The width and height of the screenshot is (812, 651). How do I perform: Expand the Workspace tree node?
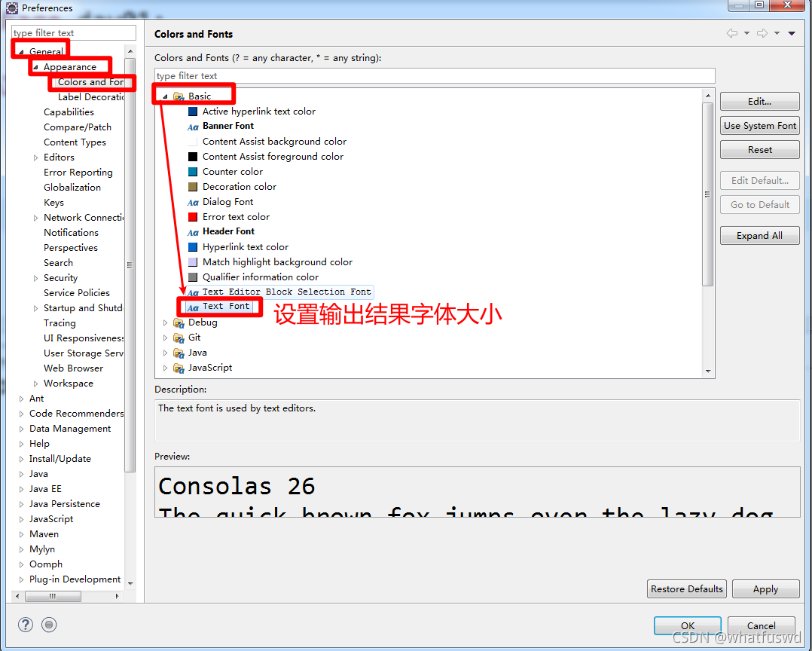tap(35, 384)
